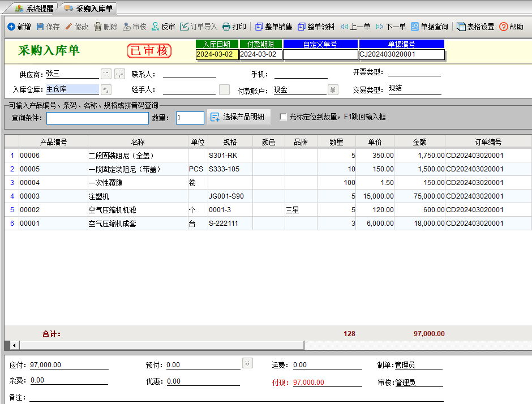Toggle 光标定位到数量 checkbox

tap(283, 117)
